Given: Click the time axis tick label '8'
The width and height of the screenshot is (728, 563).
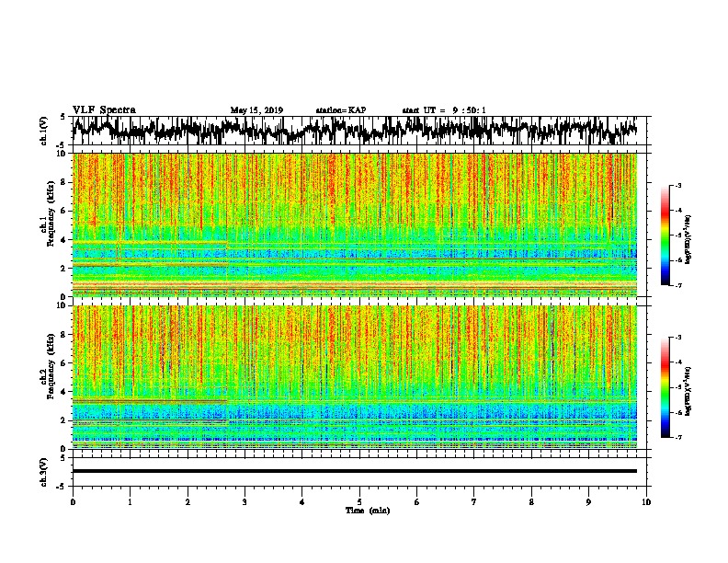Looking at the screenshot, I should pos(531,502).
